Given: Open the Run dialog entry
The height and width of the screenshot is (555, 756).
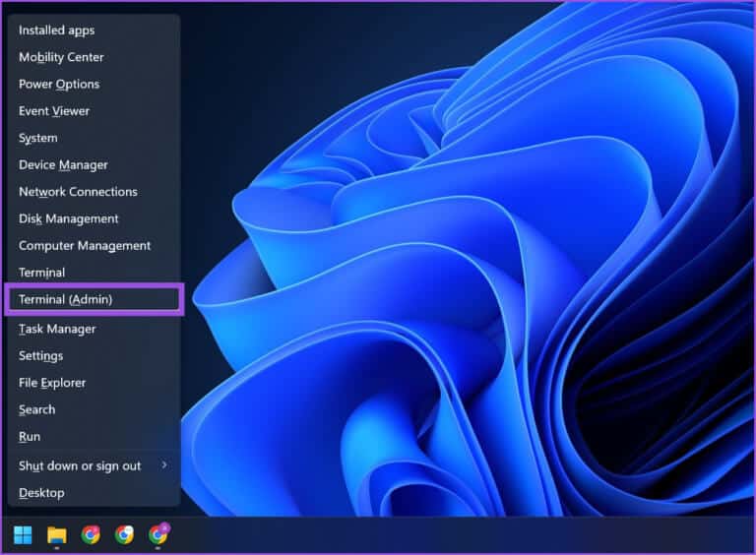Looking at the screenshot, I should 94,437.
